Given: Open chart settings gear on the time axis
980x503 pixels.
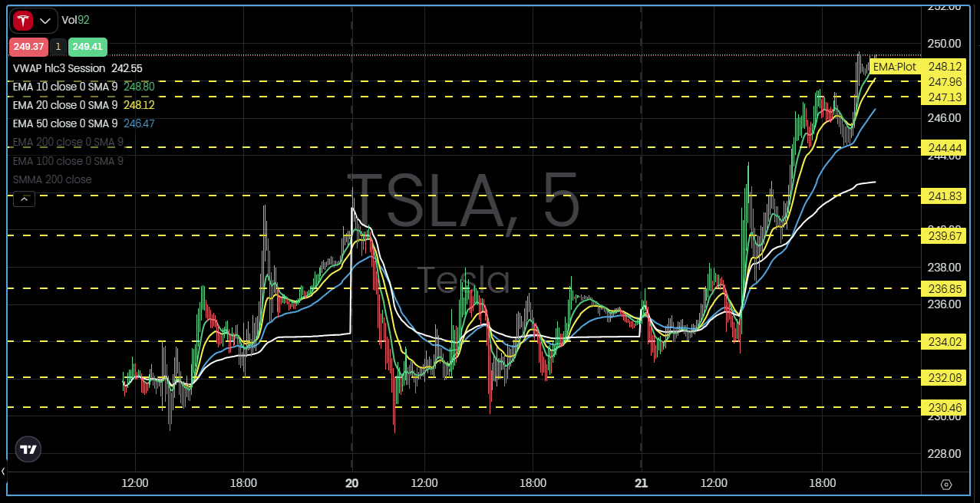Looking at the screenshot, I should (945, 485).
